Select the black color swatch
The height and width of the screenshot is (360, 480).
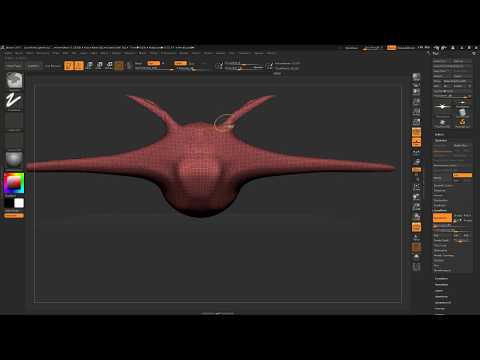coord(9,203)
